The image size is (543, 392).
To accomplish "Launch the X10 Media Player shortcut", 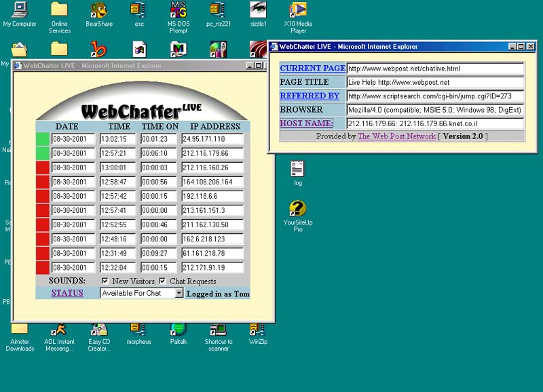I will tap(298, 18).
